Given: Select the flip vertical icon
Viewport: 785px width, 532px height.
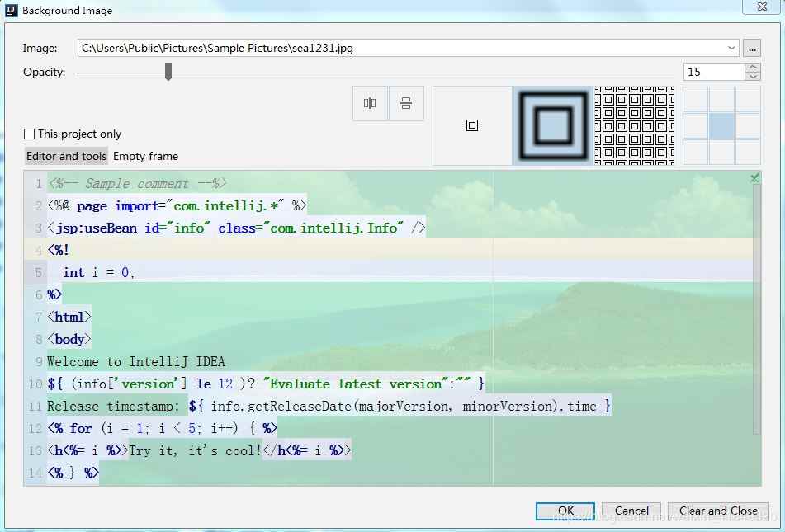Looking at the screenshot, I should pos(405,103).
